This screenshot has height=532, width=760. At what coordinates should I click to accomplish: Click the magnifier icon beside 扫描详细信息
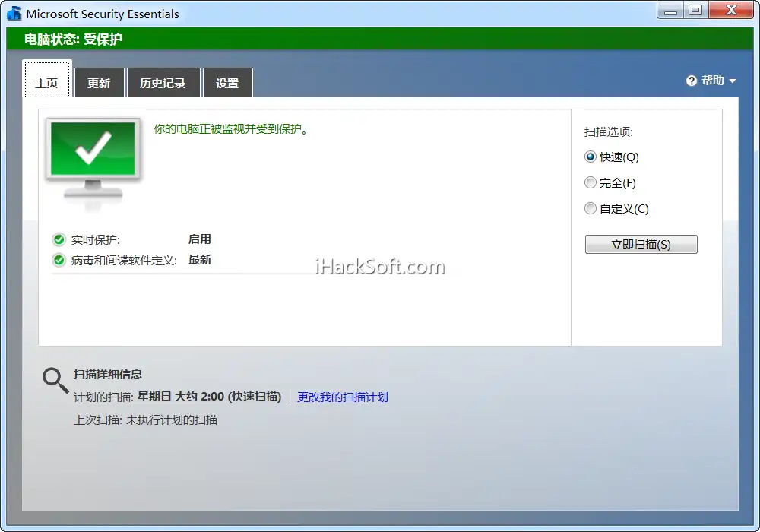click(x=55, y=380)
